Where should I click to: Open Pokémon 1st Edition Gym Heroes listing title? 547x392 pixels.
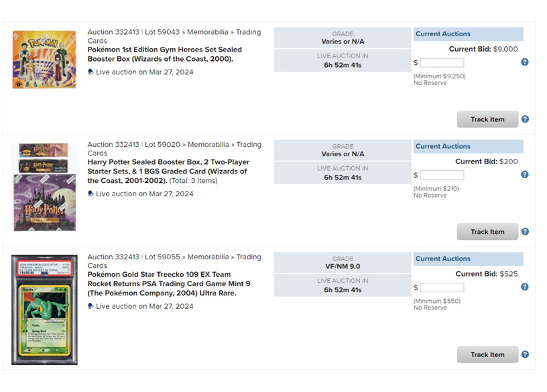pyautogui.click(x=165, y=54)
